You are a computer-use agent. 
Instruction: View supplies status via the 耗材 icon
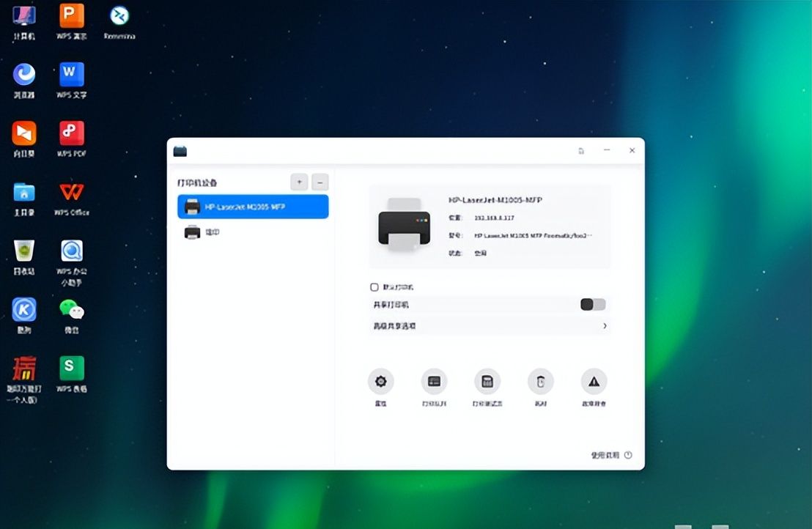540,381
